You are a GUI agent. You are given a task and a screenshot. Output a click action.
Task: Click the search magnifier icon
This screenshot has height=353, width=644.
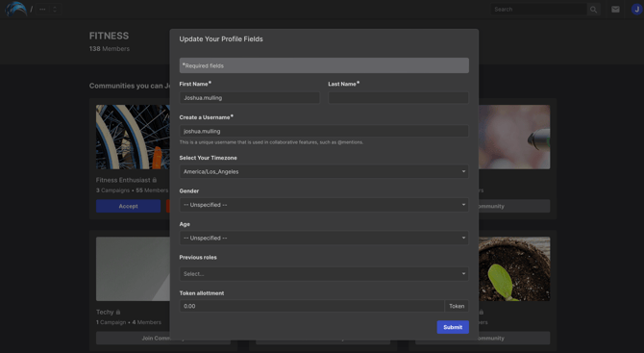tap(593, 10)
